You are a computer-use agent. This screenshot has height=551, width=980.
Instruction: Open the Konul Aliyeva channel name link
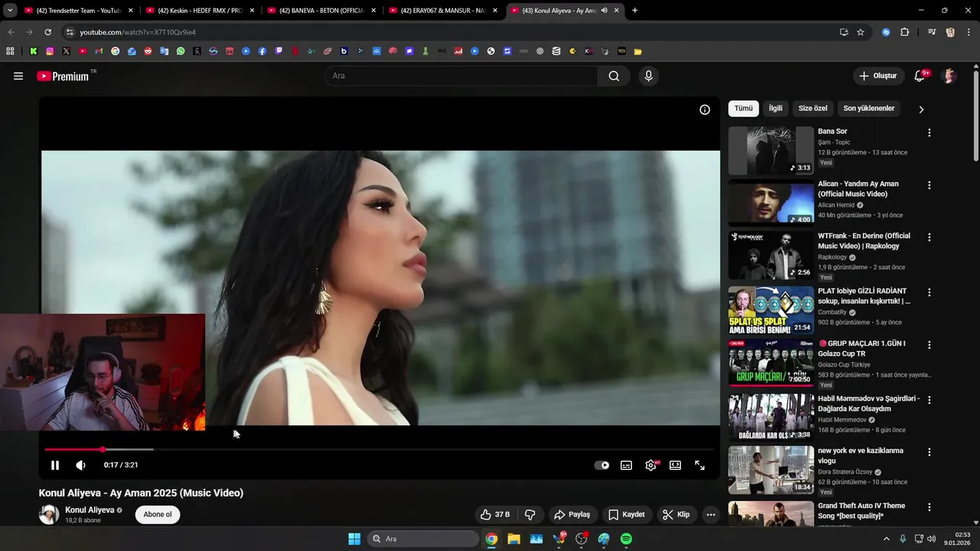(x=90, y=510)
